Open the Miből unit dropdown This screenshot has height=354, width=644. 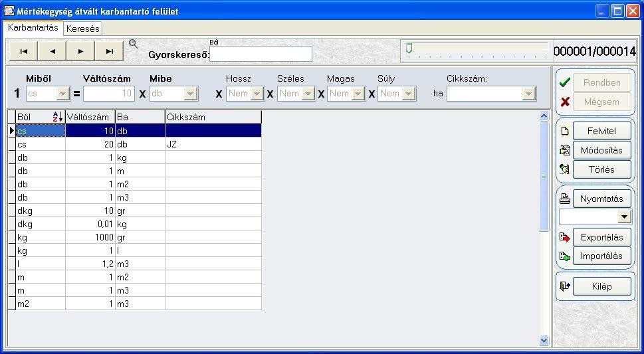63,94
